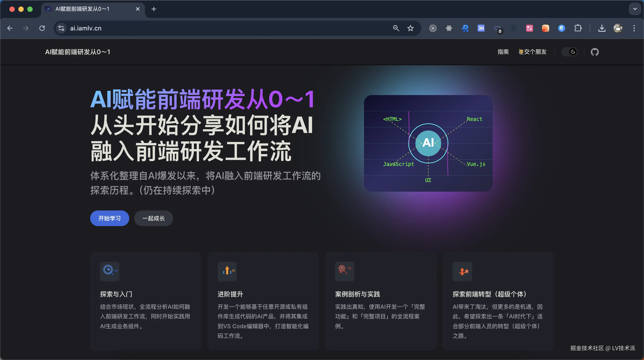The height and width of the screenshot is (360, 644).
Task: Click the address bar zoom magnifier icon
Action: pos(396,28)
